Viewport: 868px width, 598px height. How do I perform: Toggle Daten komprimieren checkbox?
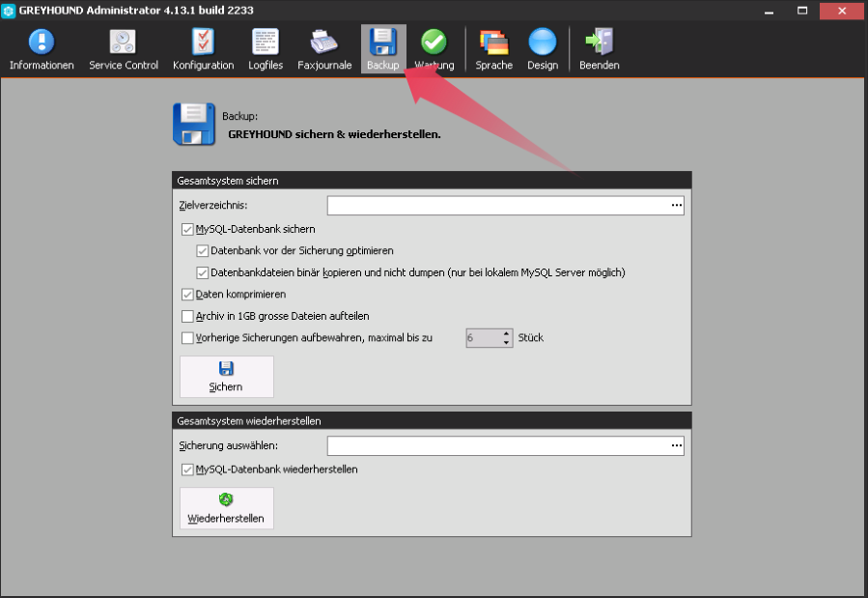click(187, 294)
